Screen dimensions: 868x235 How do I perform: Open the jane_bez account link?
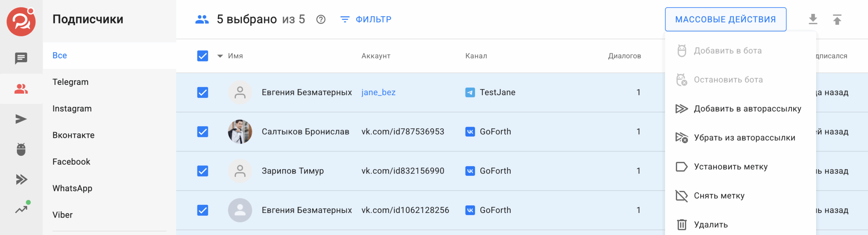pos(378,92)
